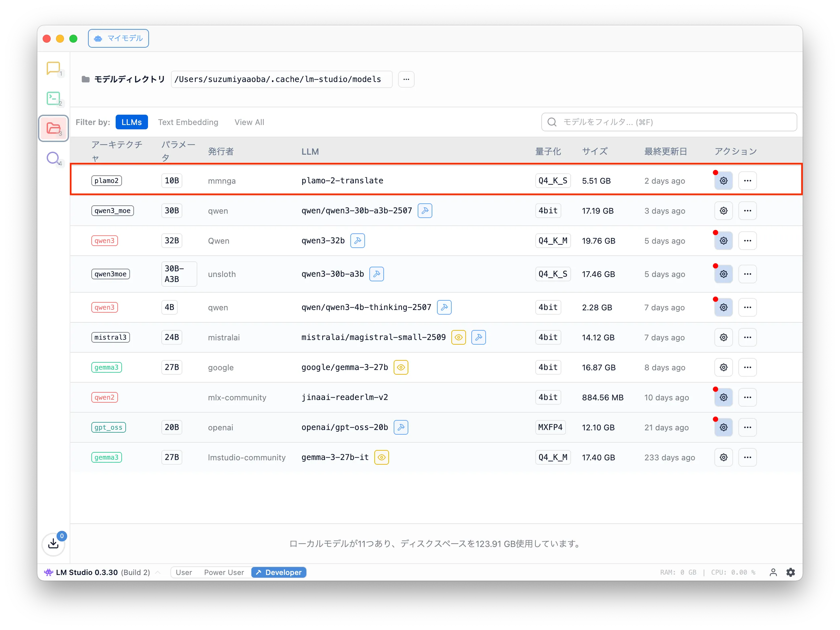840x630 pixels.
Task: Open app settings gear in status bar
Action: point(791,572)
